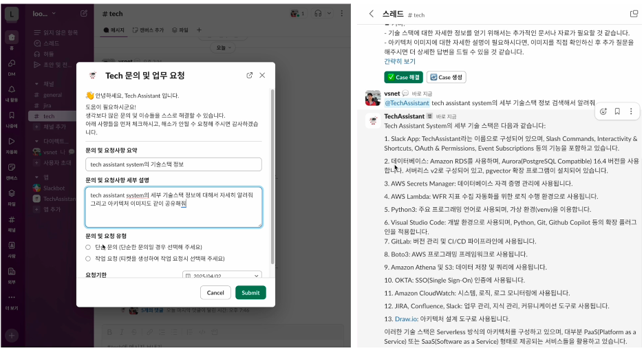This screenshot has width=644, height=348.
Task: Go back with the thread panel arrow
Action: tap(372, 14)
